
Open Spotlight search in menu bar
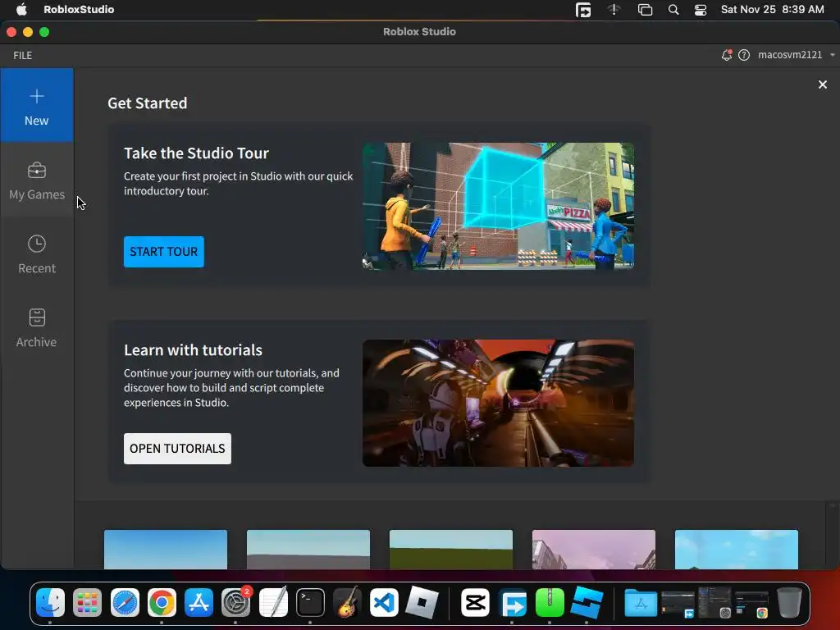(673, 10)
